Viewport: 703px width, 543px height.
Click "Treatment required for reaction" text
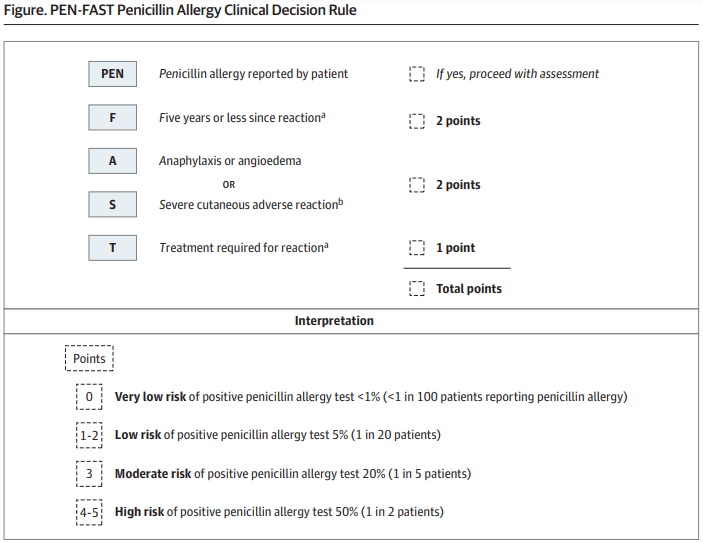point(244,248)
